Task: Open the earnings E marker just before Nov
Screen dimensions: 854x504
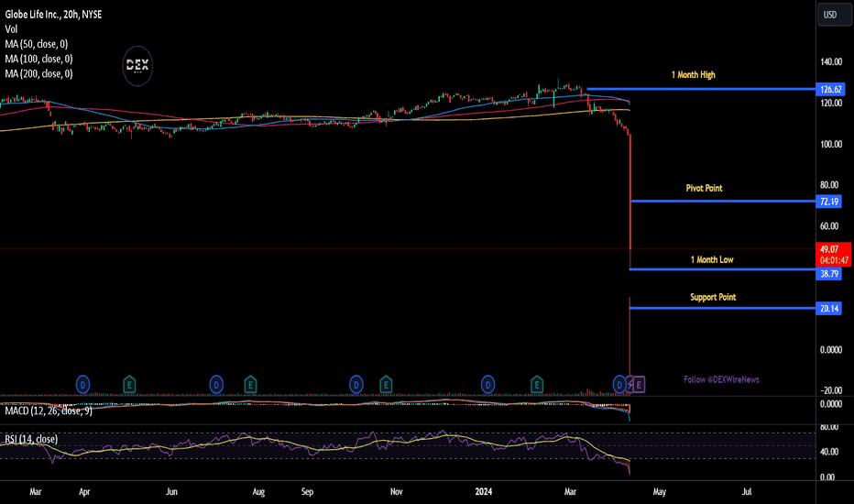Action: [x=386, y=385]
